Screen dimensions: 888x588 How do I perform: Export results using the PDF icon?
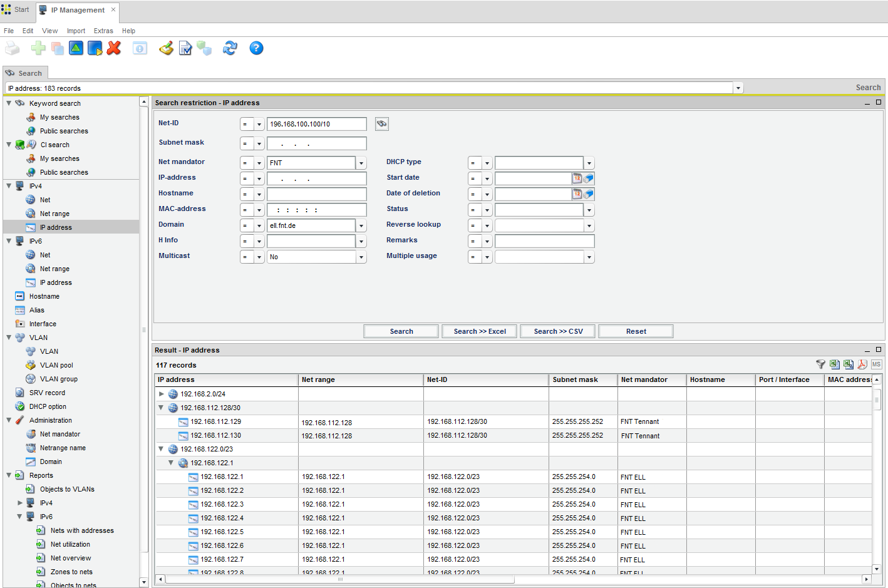click(862, 364)
